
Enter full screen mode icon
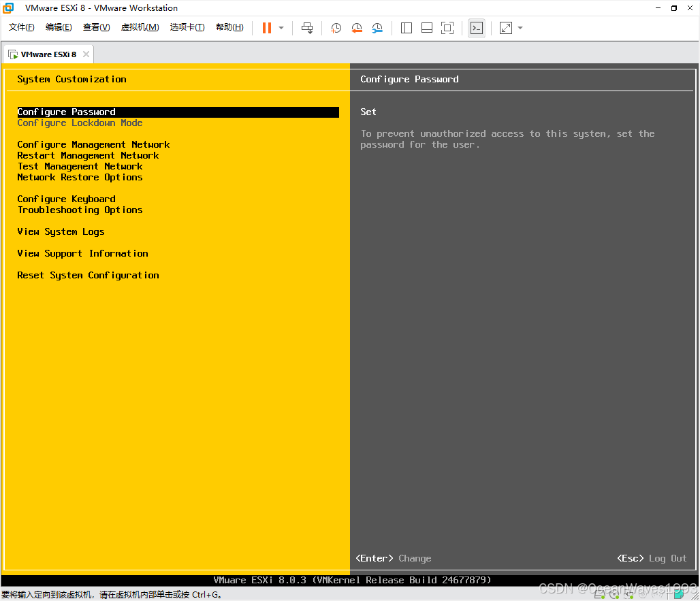tap(447, 28)
